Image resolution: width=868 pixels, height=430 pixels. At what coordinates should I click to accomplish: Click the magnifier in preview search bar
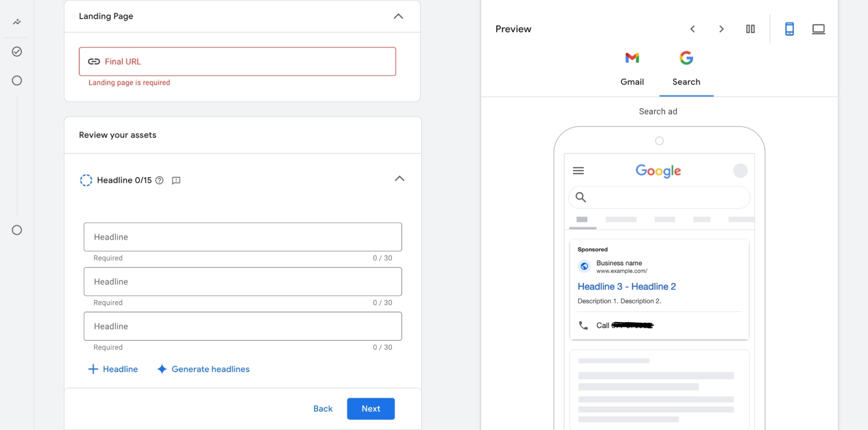[x=581, y=197]
